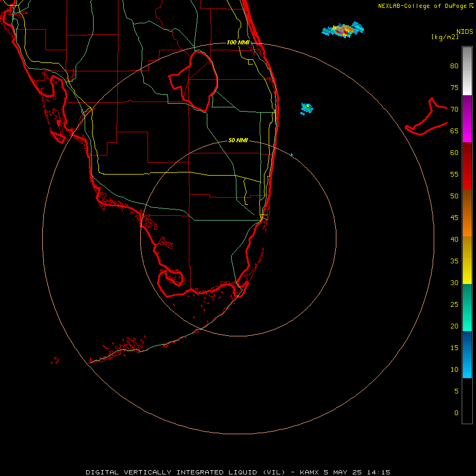Click the 15 value on the color scale
476x476 pixels.
(x=454, y=348)
